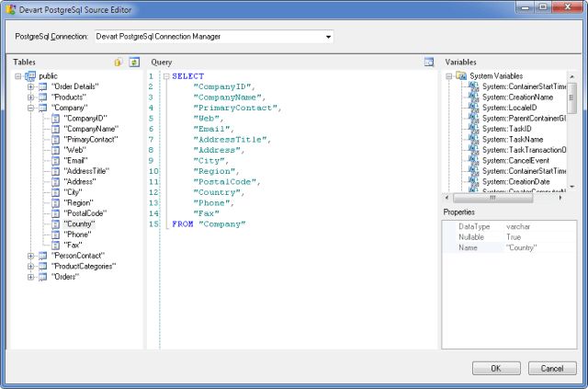Click Variables scroll right arrow
Viewport: 588px width, 389px height.
pos(560,198)
